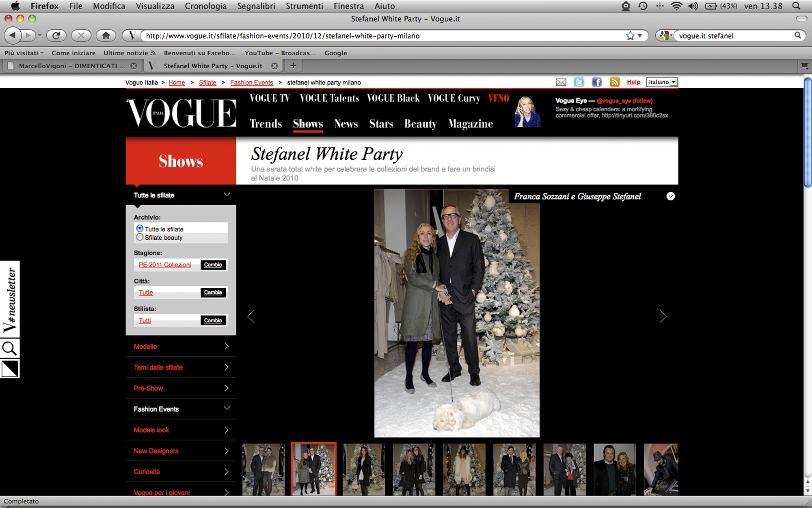The width and height of the screenshot is (812, 508).
Task: Click the volume icon in menu bar
Action: tap(693, 6)
